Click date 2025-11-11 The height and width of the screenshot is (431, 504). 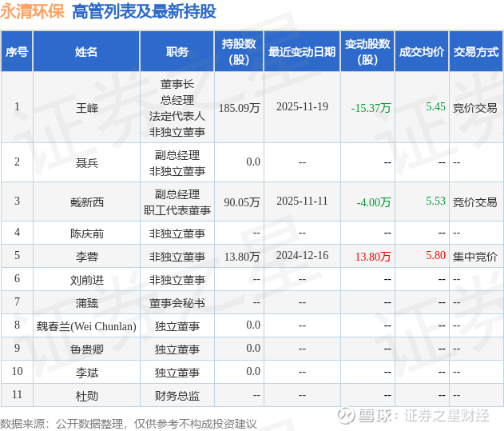302,202
